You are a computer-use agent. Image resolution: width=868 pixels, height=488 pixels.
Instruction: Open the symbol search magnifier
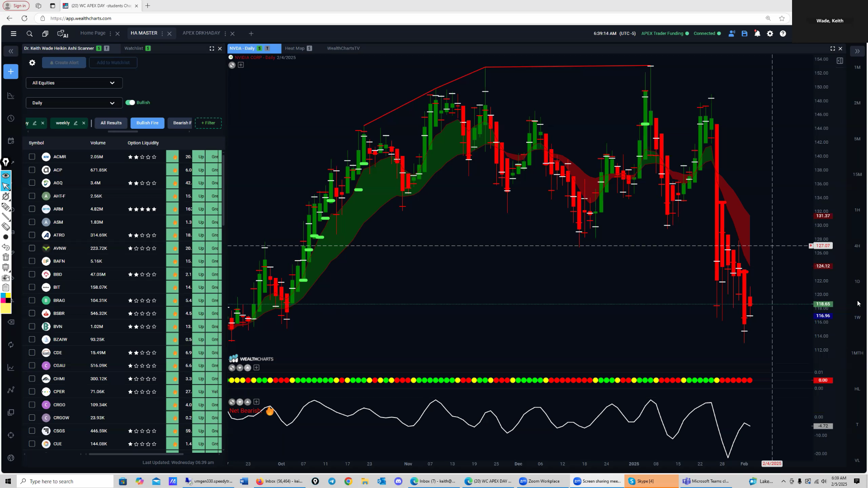click(29, 33)
